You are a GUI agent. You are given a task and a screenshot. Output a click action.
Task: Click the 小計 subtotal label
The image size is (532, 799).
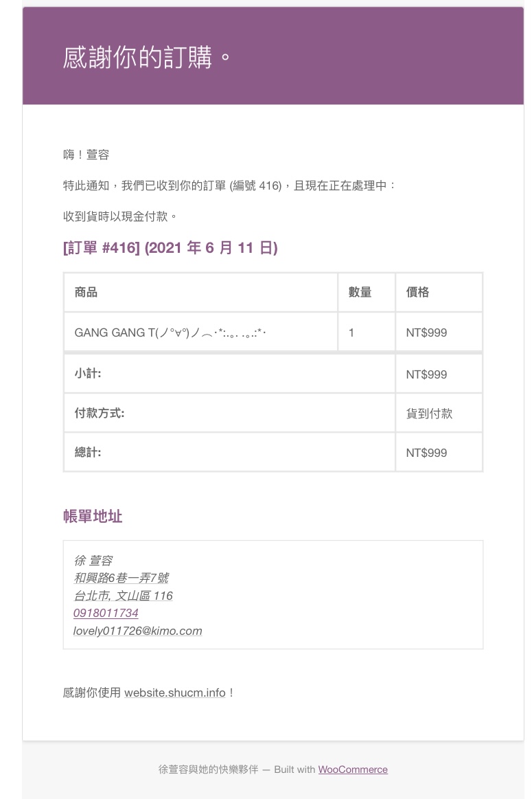click(x=88, y=374)
